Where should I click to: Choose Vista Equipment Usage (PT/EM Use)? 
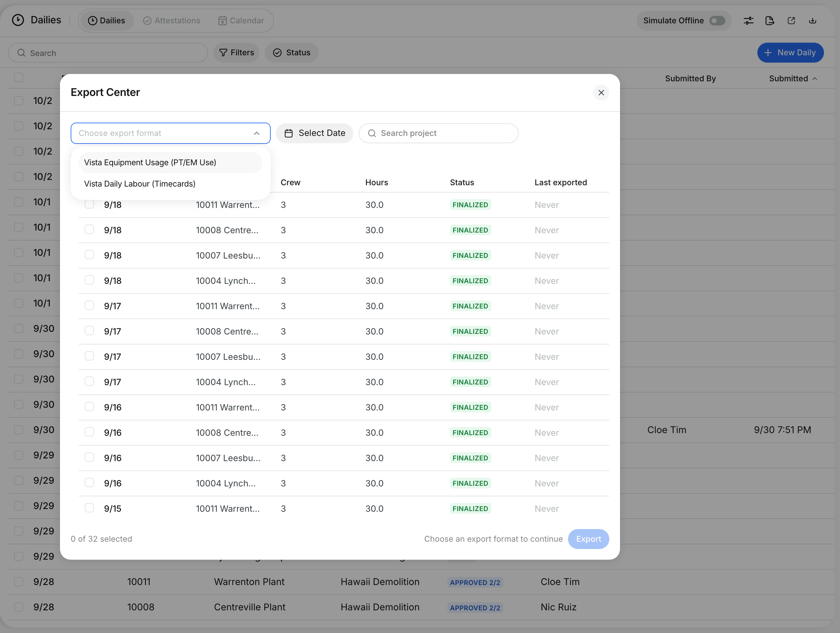171,163
